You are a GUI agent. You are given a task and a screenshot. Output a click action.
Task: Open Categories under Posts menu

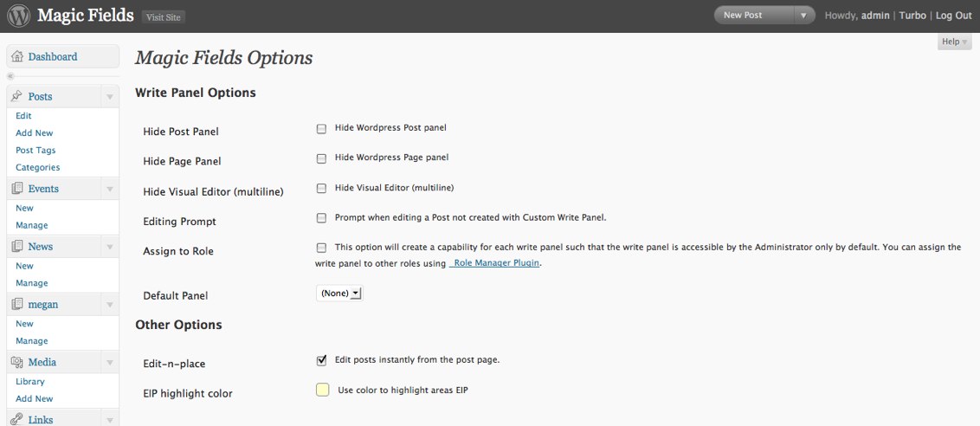37,167
